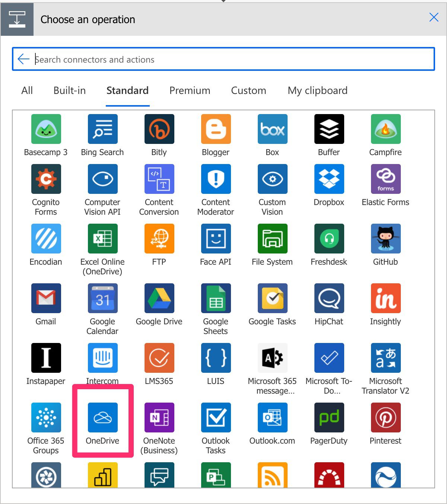Open the Dropbox connector

click(x=329, y=179)
